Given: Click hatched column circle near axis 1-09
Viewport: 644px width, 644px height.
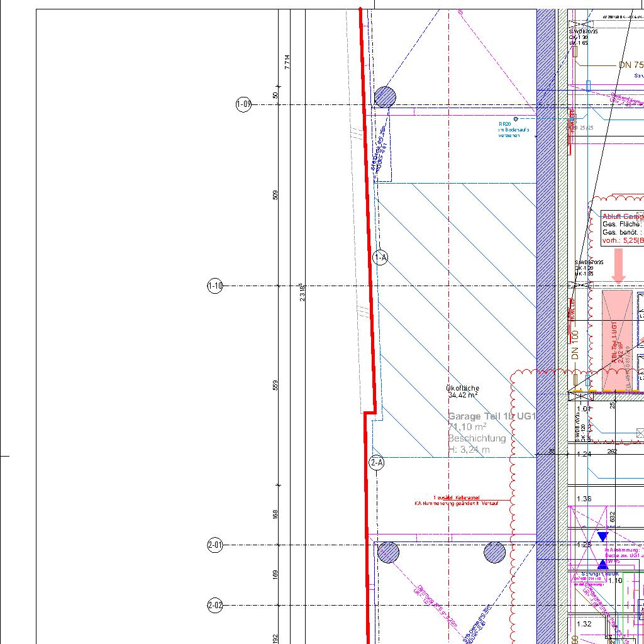Looking at the screenshot, I should click(x=385, y=97).
